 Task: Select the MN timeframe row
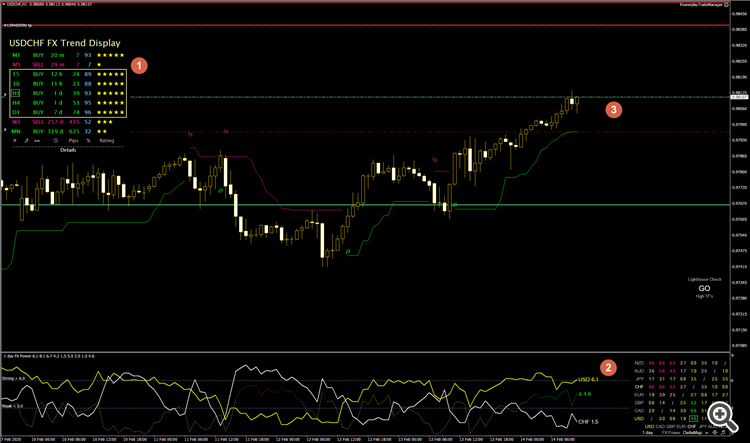pyautogui.click(x=59, y=131)
